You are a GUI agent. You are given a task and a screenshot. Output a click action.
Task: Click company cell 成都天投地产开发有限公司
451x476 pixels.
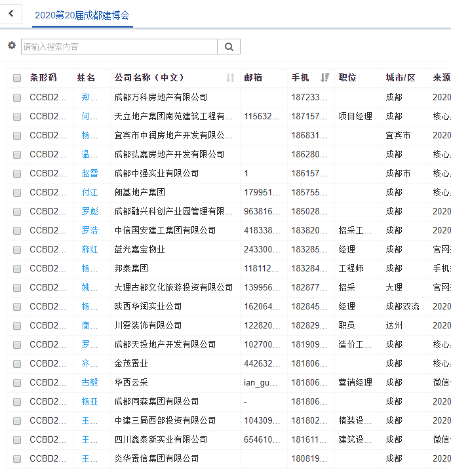point(165,345)
